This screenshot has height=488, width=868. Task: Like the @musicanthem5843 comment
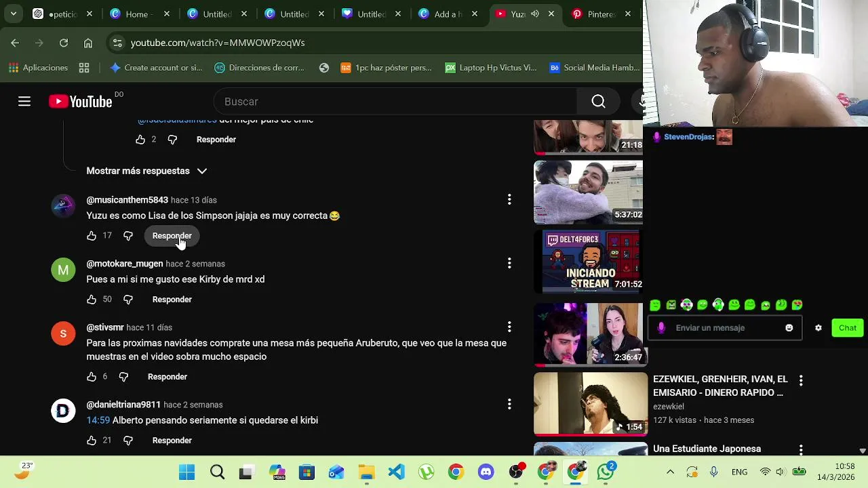(x=92, y=236)
